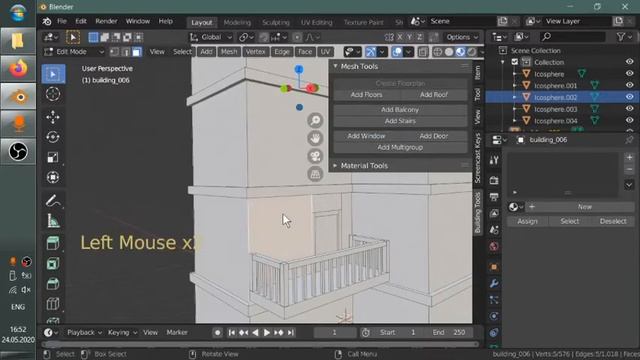Pick the Loop Cut tool
The height and width of the screenshot is (360, 640).
click(53, 304)
